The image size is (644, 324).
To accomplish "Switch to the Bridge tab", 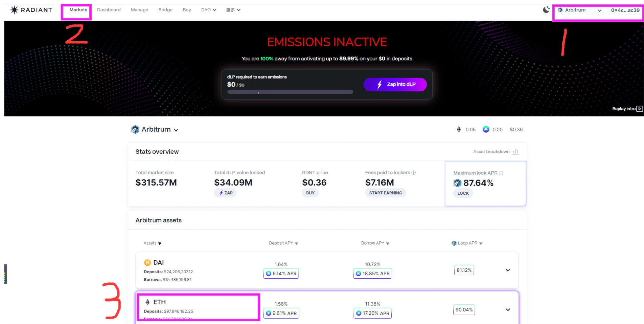I will click(165, 10).
